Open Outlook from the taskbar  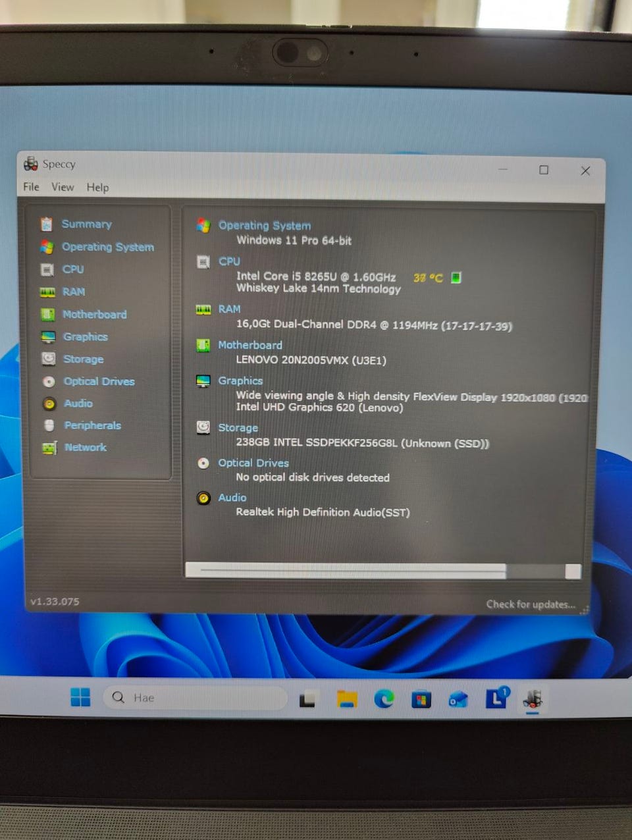(458, 699)
